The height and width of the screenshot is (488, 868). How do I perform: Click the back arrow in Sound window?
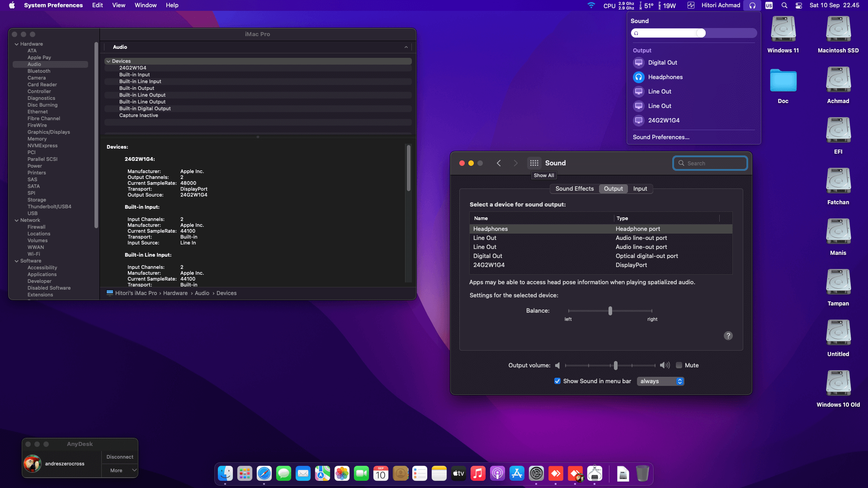coord(499,163)
